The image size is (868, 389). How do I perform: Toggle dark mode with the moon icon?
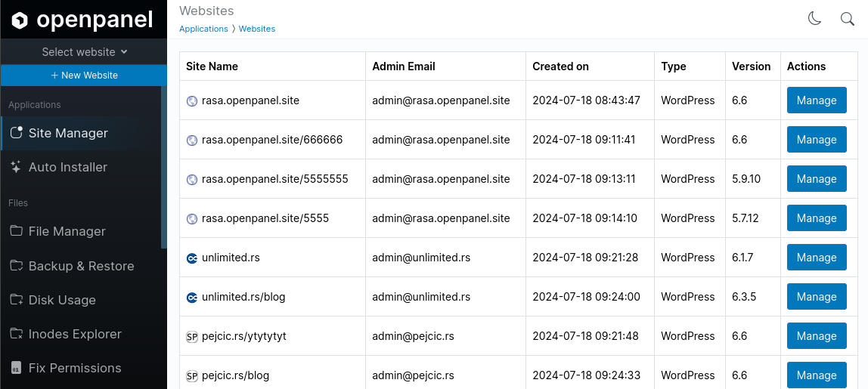coord(815,19)
